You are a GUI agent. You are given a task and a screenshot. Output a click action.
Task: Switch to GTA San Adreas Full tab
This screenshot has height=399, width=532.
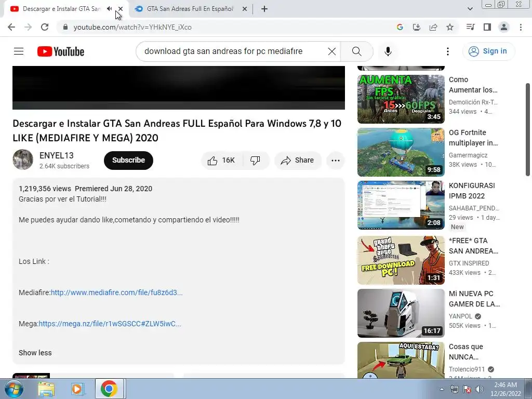tap(190, 9)
